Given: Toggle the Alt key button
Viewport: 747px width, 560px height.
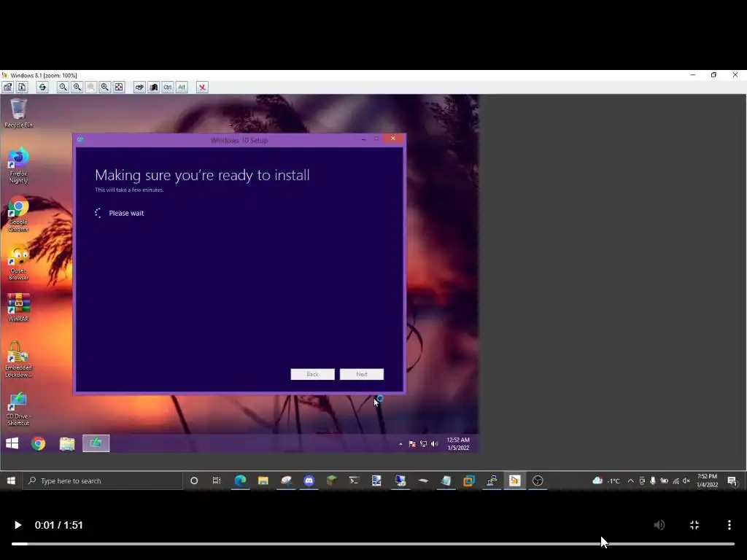Looking at the screenshot, I should (x=182, y=87).
